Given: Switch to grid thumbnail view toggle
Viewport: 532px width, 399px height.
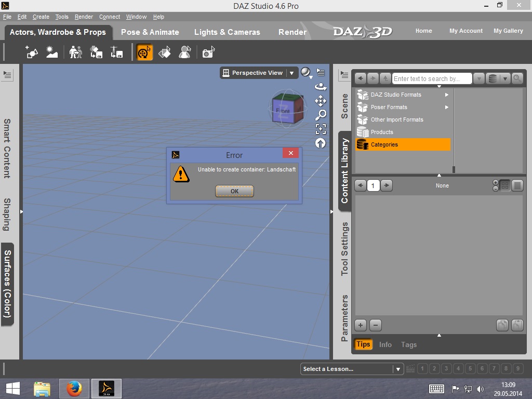Looking at the screenshot, I should point(505,185).
